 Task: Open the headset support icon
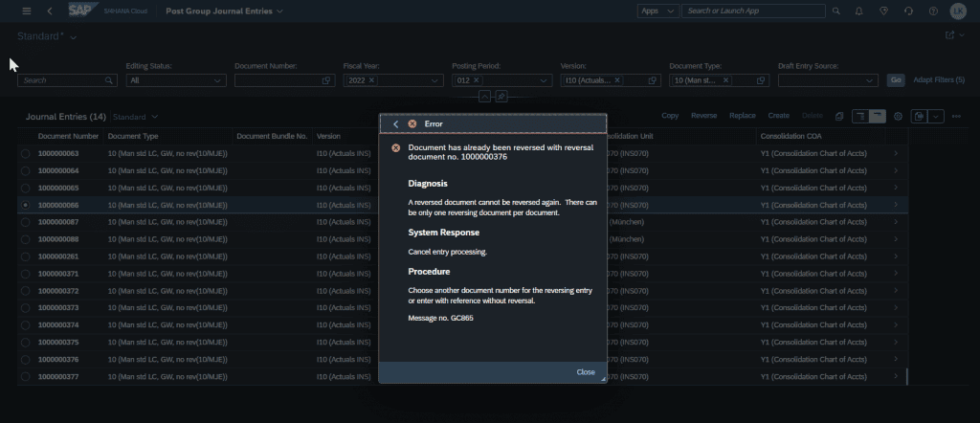click(908, 11)
